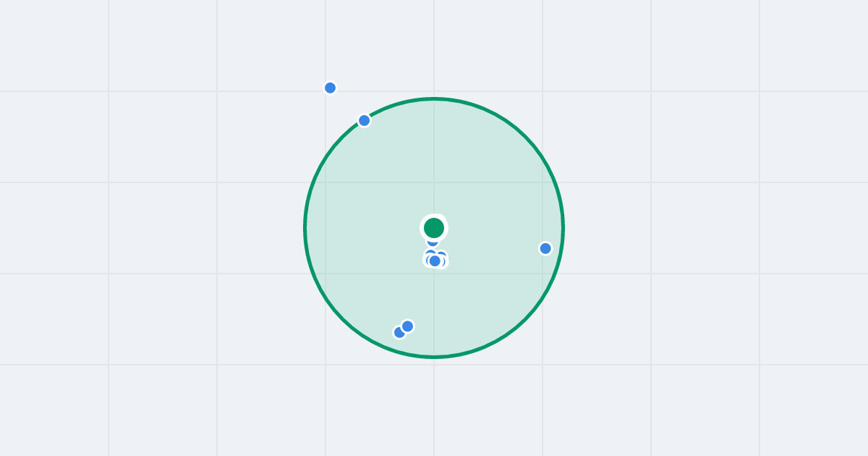This screenshot has height=456, width=868.
Task: Select the front blue dot in the cluster
Action: 435,261
